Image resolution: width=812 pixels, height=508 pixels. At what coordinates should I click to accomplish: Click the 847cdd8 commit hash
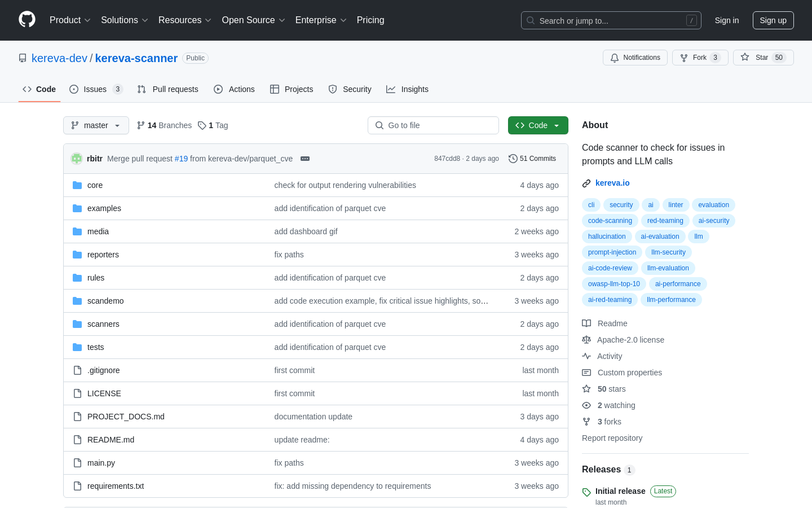coord(447,159)
